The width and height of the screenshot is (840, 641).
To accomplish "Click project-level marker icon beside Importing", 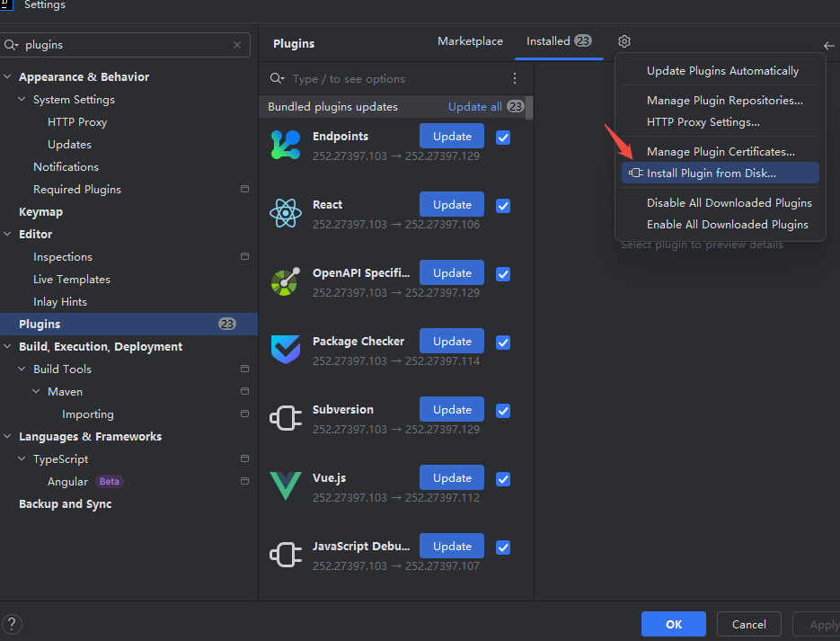I will coord(245,414).
